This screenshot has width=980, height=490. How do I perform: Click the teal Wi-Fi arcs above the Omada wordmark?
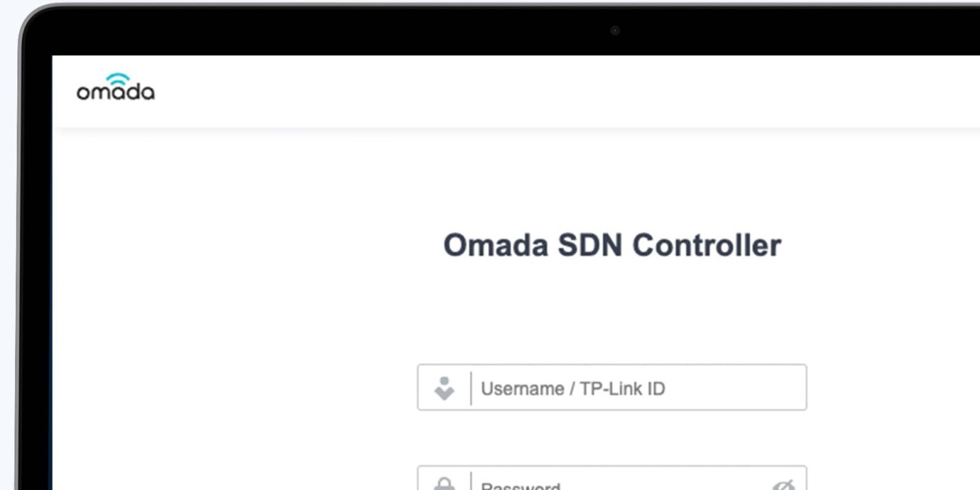tap(118, 78)
